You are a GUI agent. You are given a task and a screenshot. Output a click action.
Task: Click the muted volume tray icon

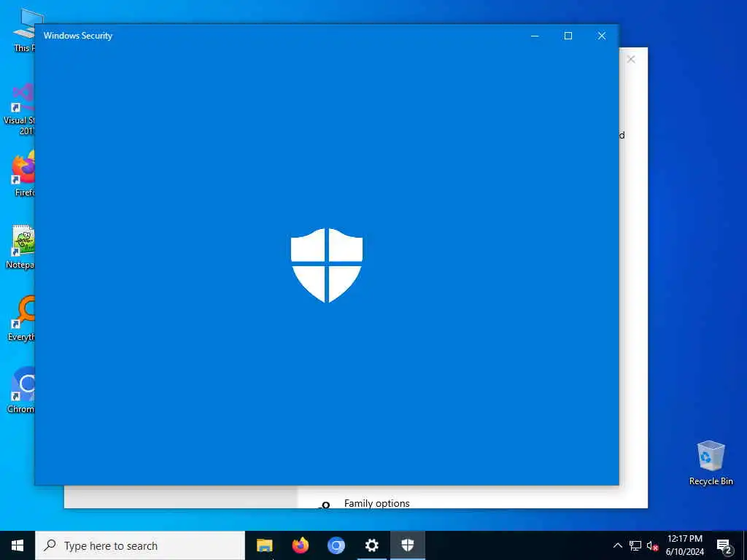coord(652,545)
